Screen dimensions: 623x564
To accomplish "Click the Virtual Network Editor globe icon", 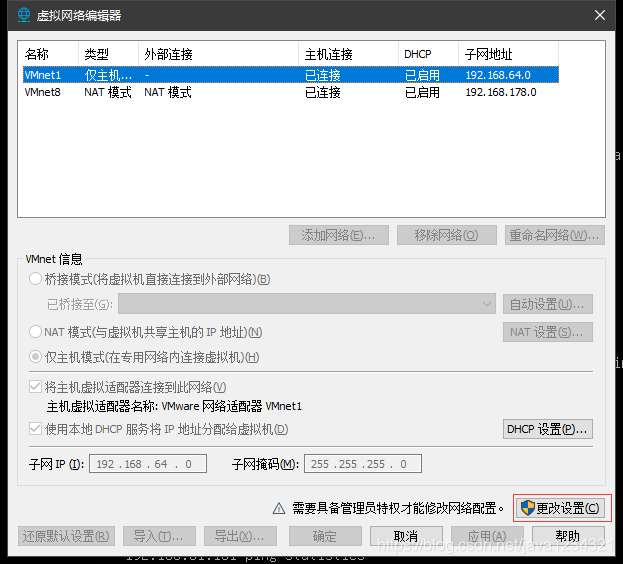I will 24,15.
